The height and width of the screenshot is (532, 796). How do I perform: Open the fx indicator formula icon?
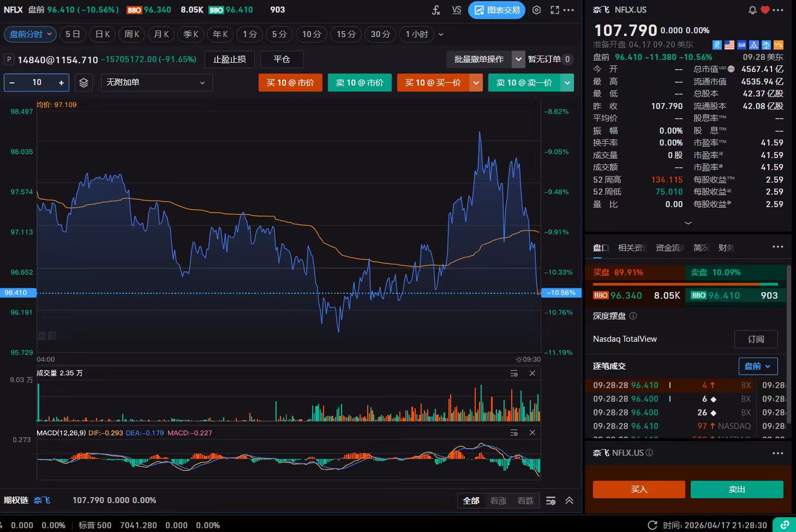click(436, 10)
